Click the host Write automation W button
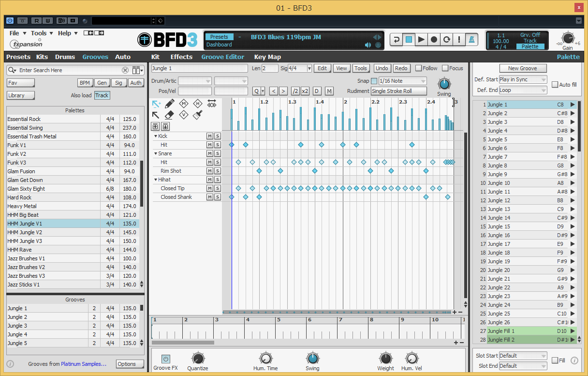Screen dimensions: 588x376 pos(47,20)
